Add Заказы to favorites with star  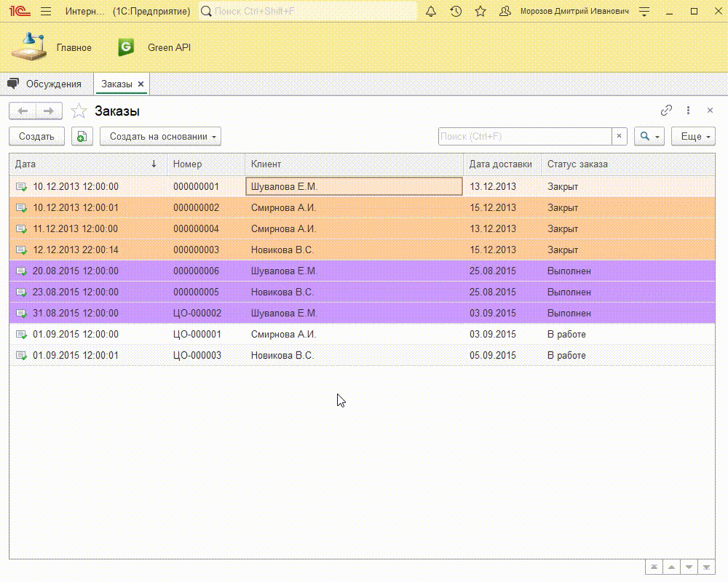click(x=79, y=111)
